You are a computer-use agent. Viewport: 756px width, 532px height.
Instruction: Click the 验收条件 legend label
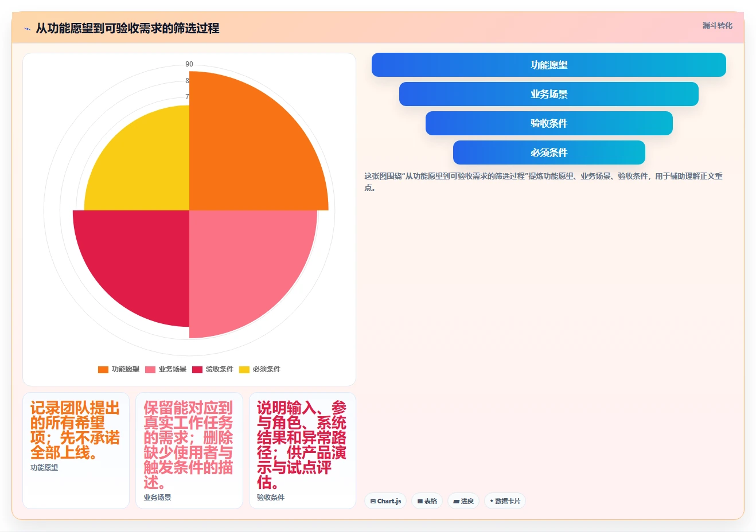pyautogui.click(x=220, y=369)
